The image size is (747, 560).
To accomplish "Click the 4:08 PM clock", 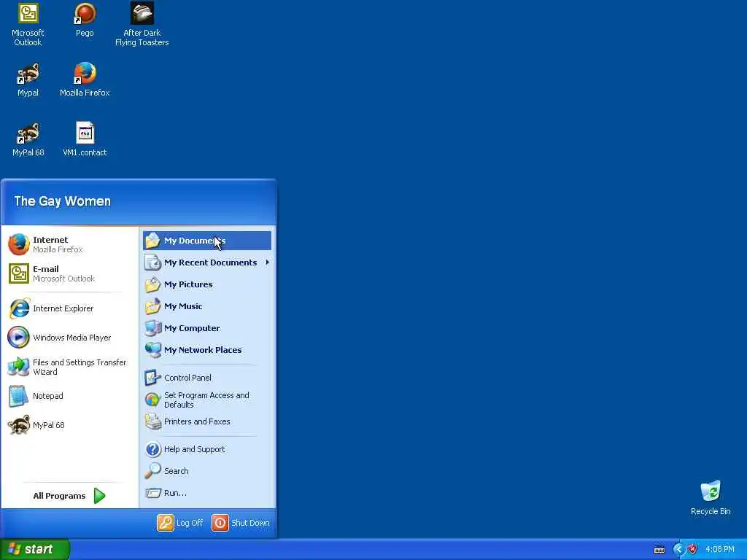I will coord(720,550).
